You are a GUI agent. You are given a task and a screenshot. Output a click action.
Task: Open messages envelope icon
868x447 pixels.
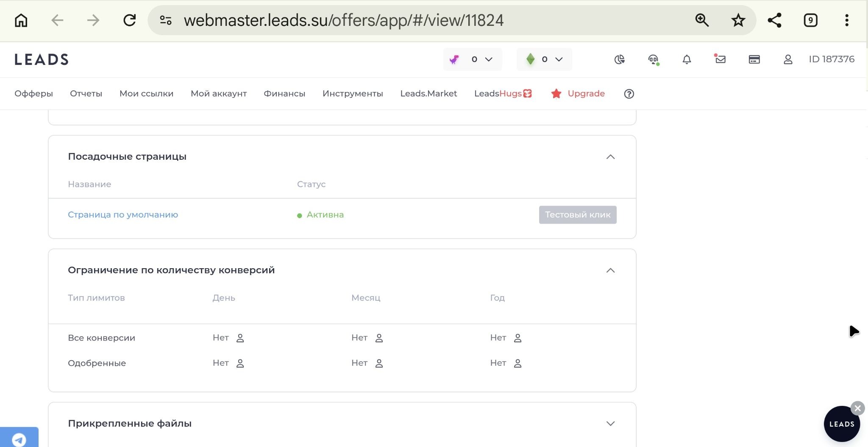tap(720, 59)
